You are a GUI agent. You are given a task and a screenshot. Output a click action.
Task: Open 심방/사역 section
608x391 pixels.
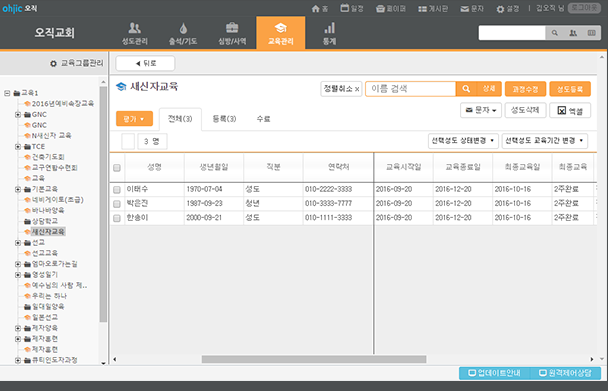(232, 34)
